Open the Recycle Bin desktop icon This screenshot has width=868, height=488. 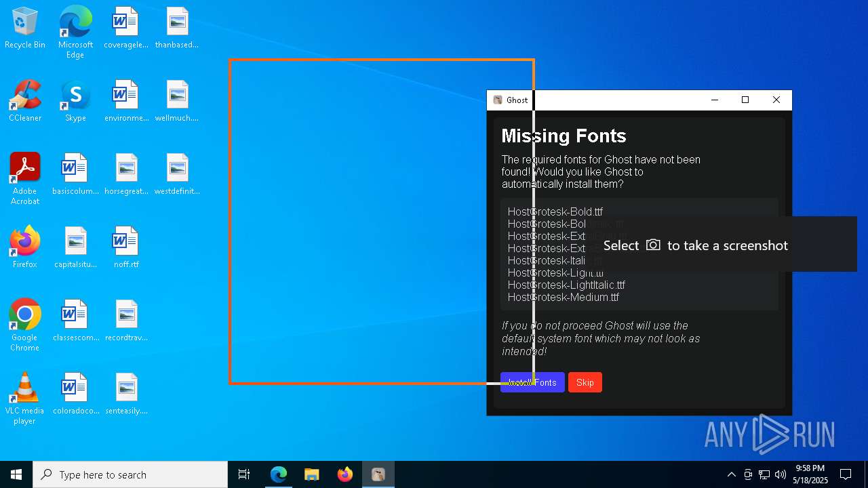(25, 28)
